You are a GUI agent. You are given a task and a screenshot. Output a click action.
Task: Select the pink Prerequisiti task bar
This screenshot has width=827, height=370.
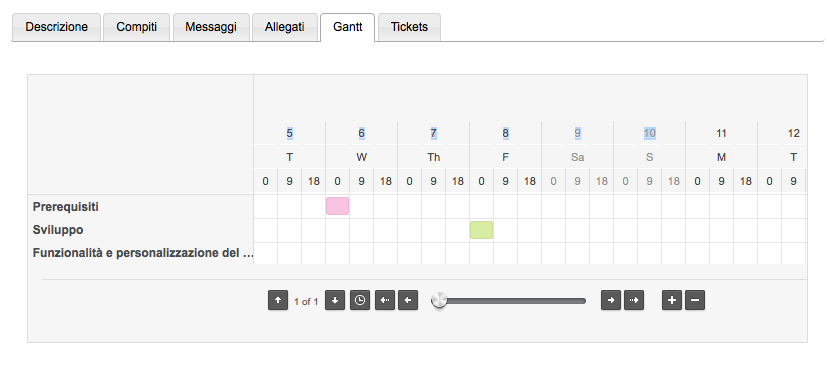coord(338,206)
